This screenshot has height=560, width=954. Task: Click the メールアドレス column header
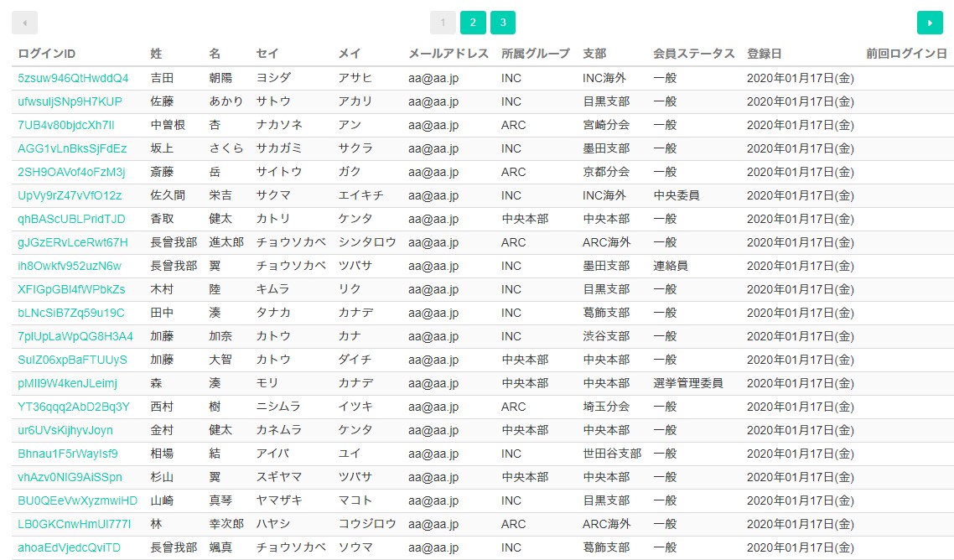coord(448,54)
